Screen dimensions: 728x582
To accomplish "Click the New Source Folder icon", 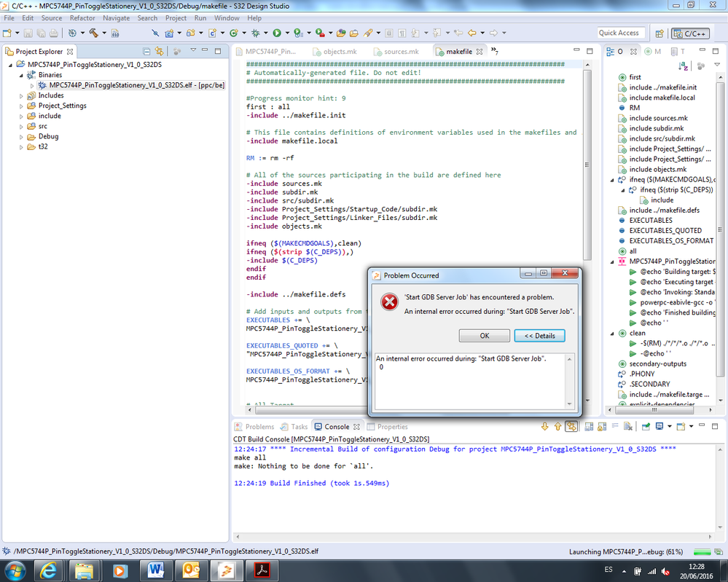I will point(190,33).
